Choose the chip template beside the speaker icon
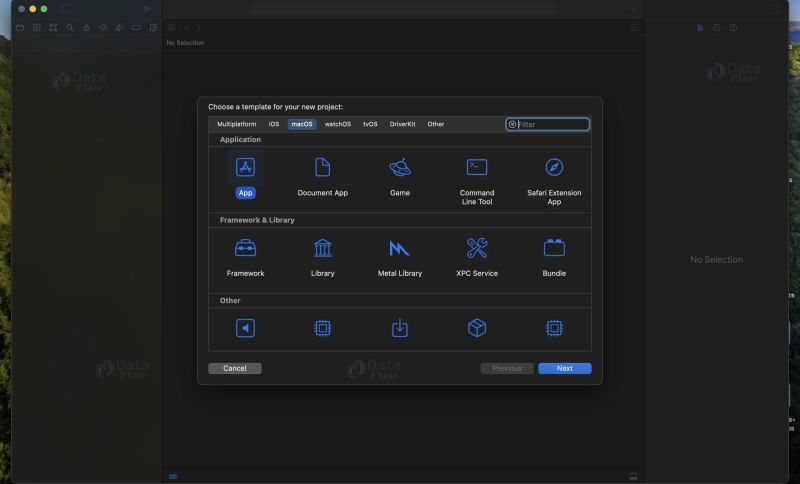Viewport: 800px width, 484px height. click(322, 328)
